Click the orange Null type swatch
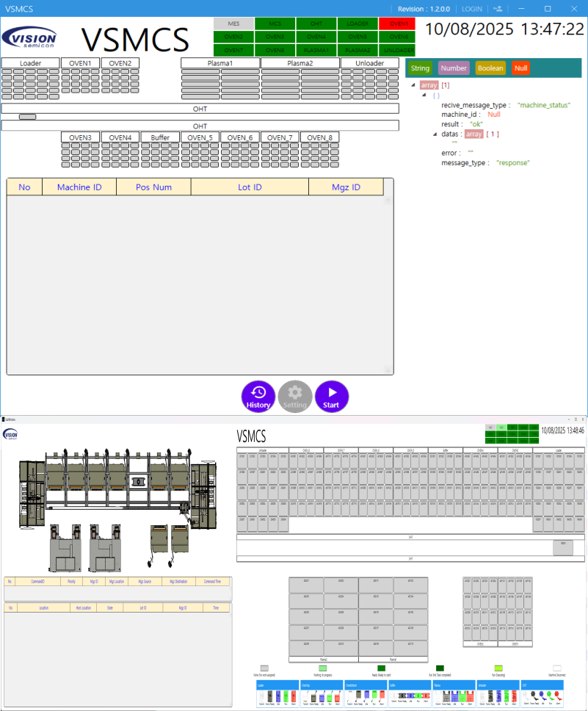This screenshot has height=711, width=588. [520, 68]
